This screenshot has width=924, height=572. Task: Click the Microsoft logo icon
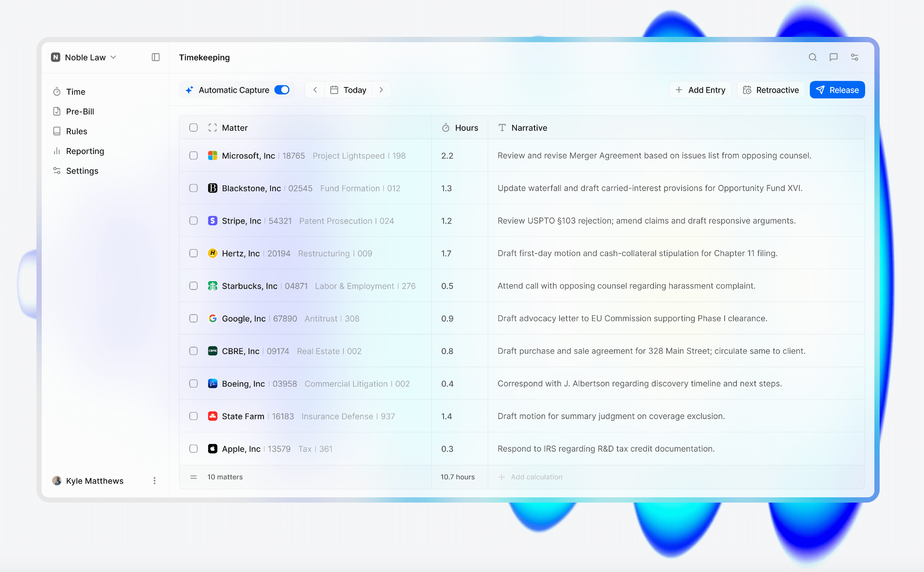pos(213,156)
